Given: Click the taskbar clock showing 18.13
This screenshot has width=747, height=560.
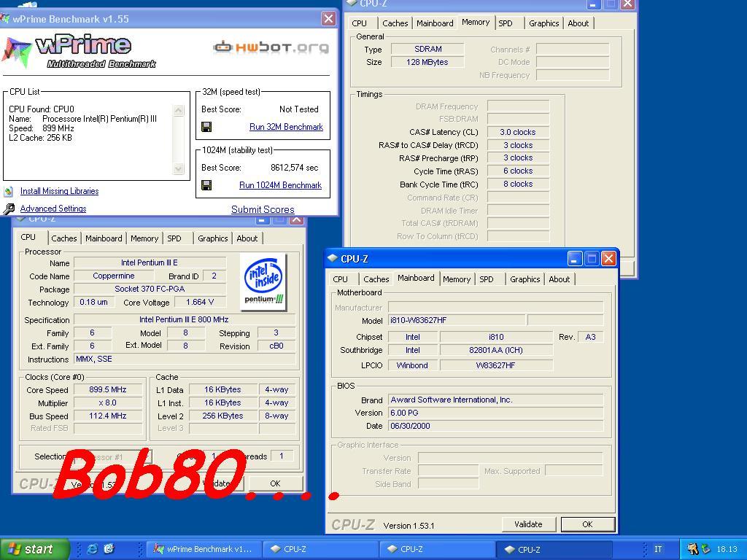Looking at the screenshot, I should (727, 549).
